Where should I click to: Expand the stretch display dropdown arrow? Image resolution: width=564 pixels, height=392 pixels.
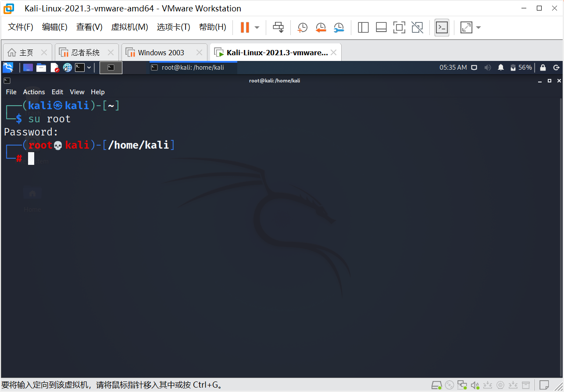(x=478, y=28)
